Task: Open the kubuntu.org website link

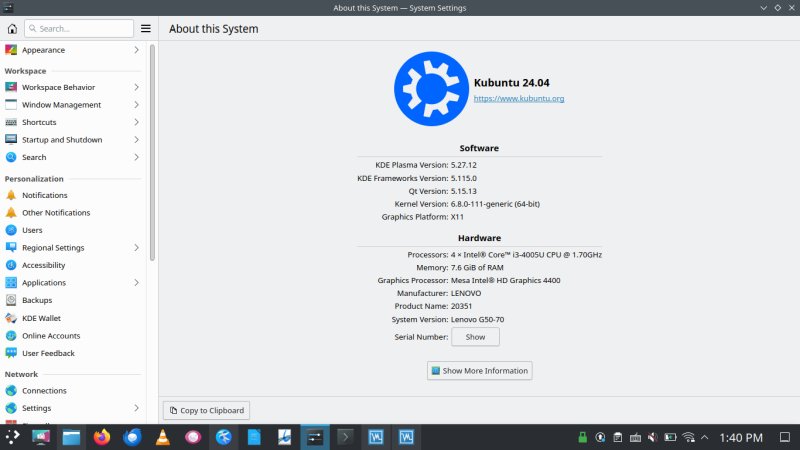Action: pyautogui.click(x=519, y=98)
